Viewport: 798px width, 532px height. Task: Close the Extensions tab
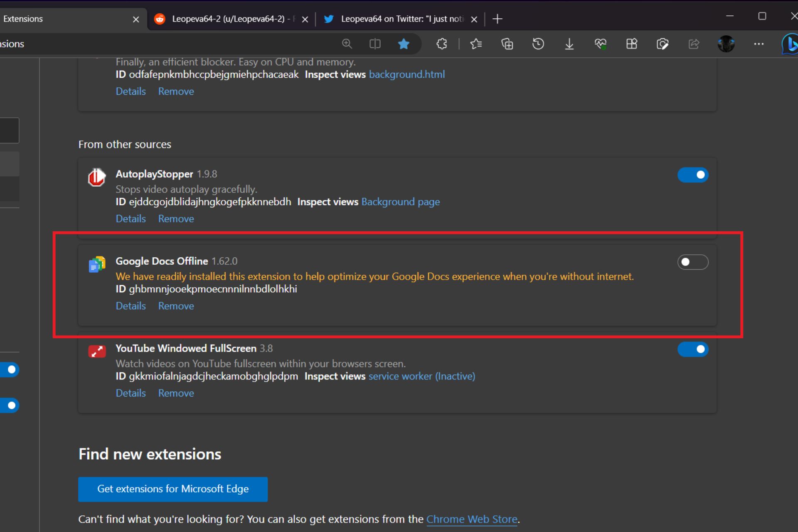136,19
